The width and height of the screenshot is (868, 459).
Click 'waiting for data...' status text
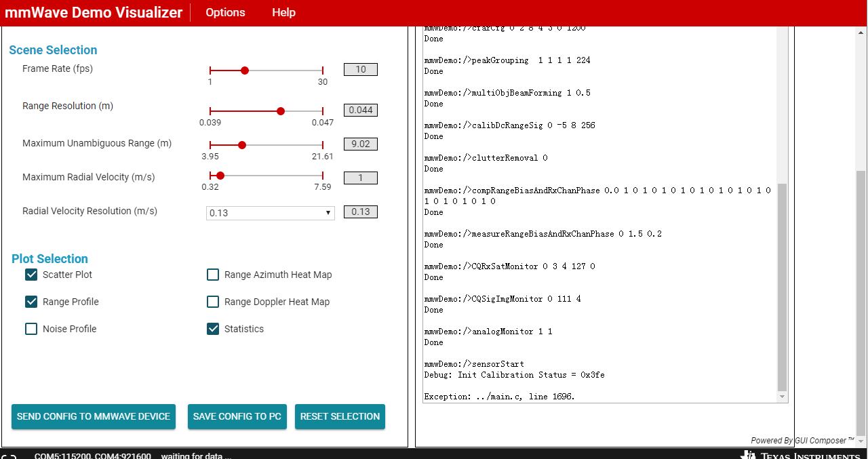[196, 456]
